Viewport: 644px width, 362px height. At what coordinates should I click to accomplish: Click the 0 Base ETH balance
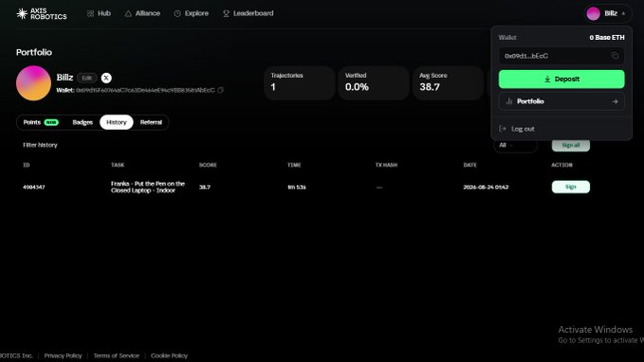coord(607,37)
